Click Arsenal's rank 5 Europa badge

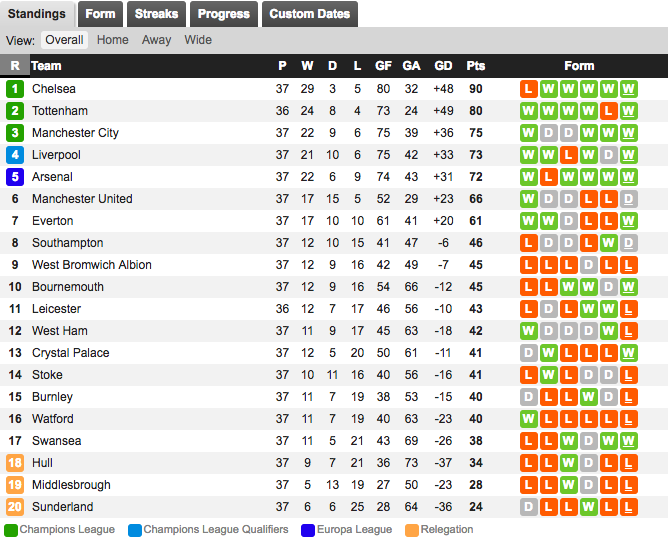coord(15,177)
